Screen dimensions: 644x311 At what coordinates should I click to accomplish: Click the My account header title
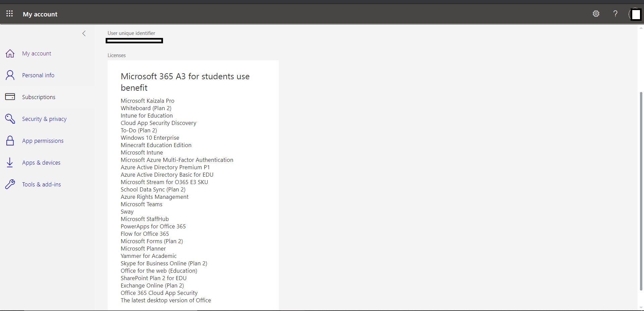(40, 14)
